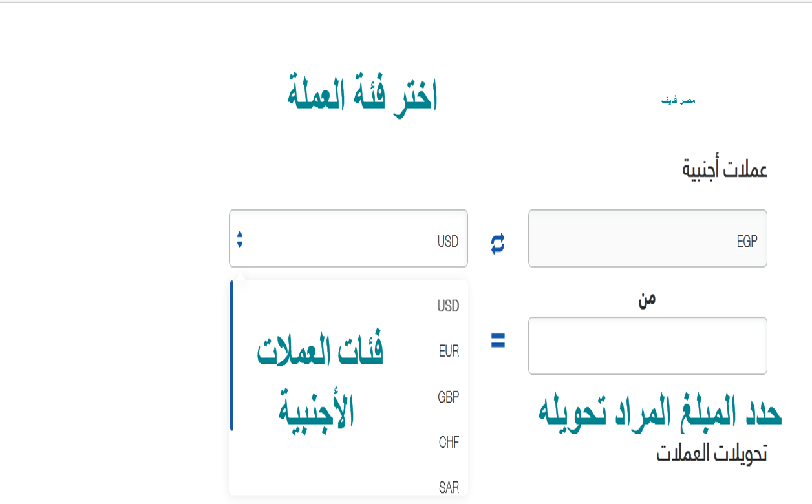Open the مصر فايف link
This screenshot has width=812, height=504.
tap(678, 101)
